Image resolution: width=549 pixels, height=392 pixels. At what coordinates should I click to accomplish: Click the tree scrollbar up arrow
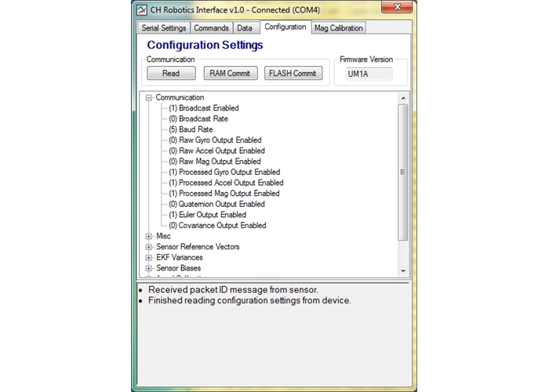click(403, 98)
